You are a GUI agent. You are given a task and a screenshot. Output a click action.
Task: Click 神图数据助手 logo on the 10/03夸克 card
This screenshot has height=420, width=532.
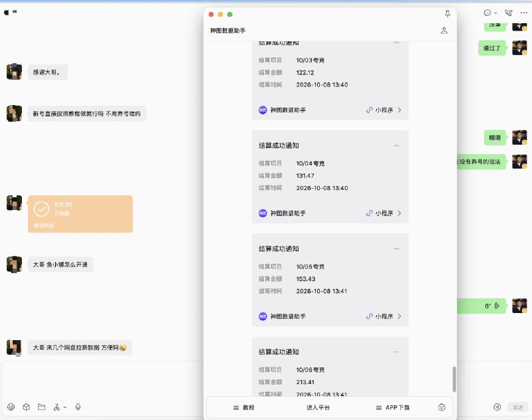click(263, 110)
